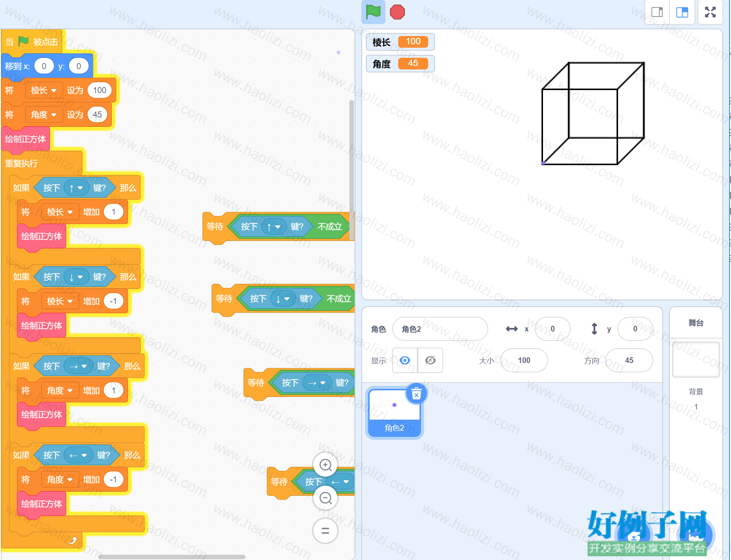Click the sprite y position field
The image size is (731, 560).
(635, 329)
